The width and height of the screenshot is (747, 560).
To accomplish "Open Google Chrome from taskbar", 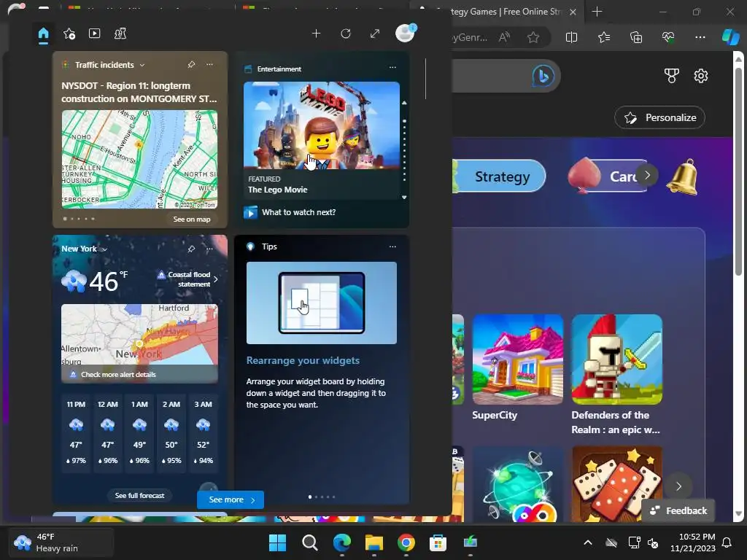I will (406, 542).
